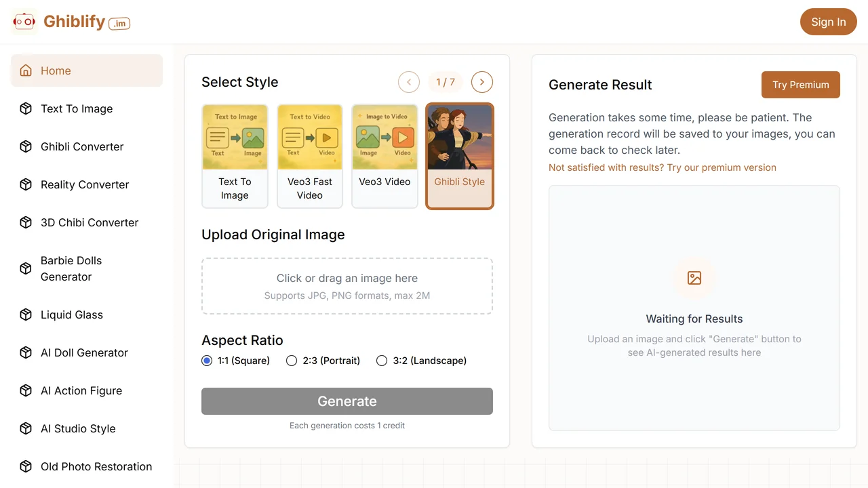Click the cube icon beside Old Photo Restoration
Viewport: 868px width, 488px height.
26,466
